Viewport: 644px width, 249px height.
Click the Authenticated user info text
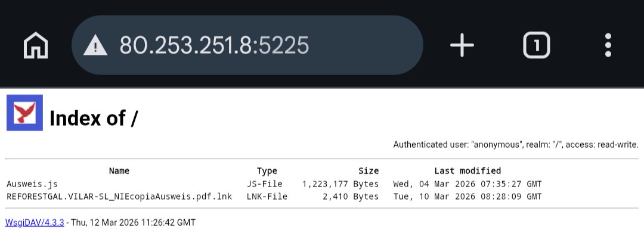(516, 145)
